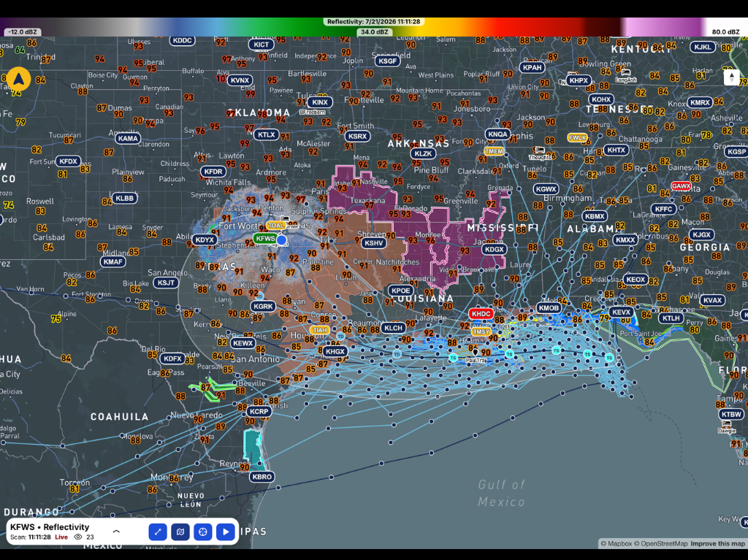Image resolution: width=748 pixels, height=560 pixels.
Task: Open the map layers button
Action: point(180,532)
